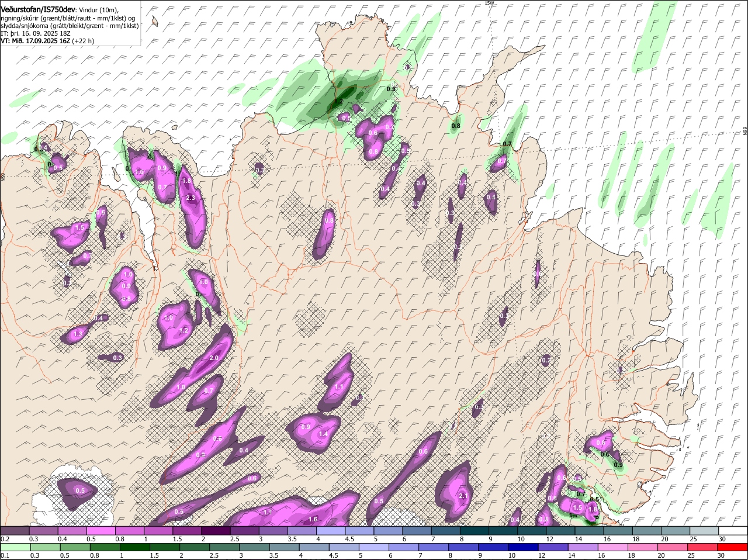
Task: Select the grey-blue 3.5–4 swatch, lower legend
Action: (x=285, y=547)
